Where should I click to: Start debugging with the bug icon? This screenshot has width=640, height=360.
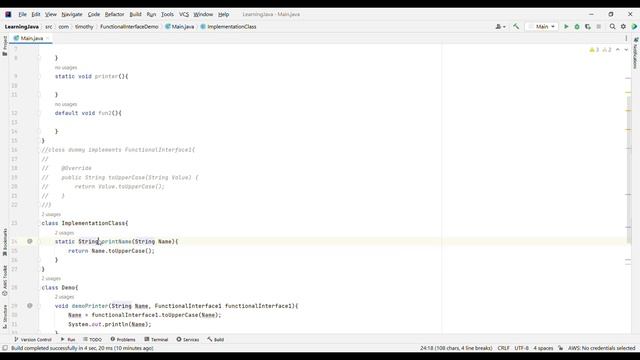577,27
